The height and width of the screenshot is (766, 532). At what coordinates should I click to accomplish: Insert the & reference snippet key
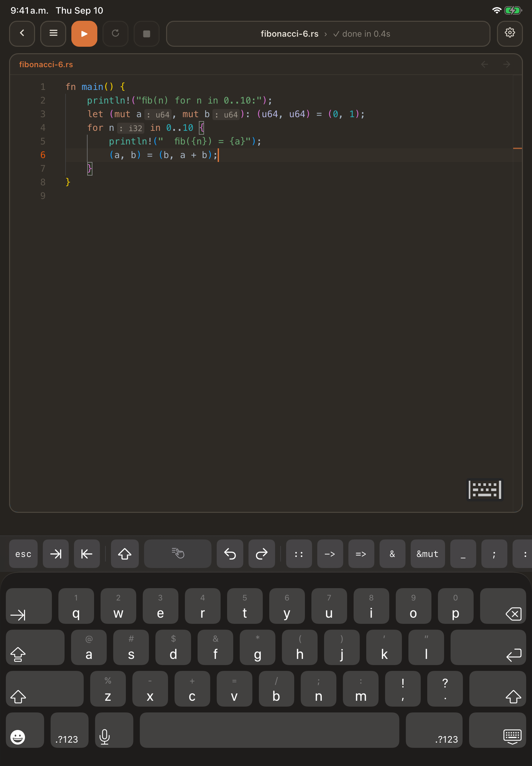click(392, 554)
